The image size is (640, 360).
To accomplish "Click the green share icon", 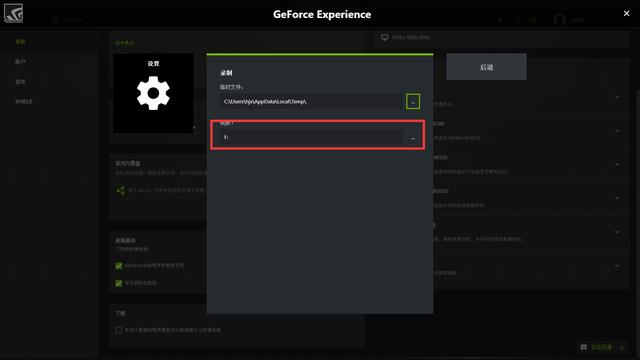I will (120, 190).
